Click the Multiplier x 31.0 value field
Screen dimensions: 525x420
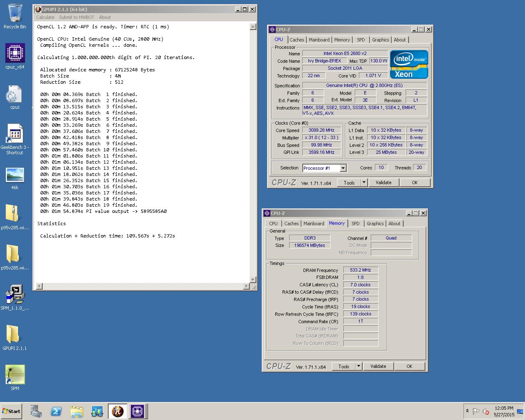(322, 138)
